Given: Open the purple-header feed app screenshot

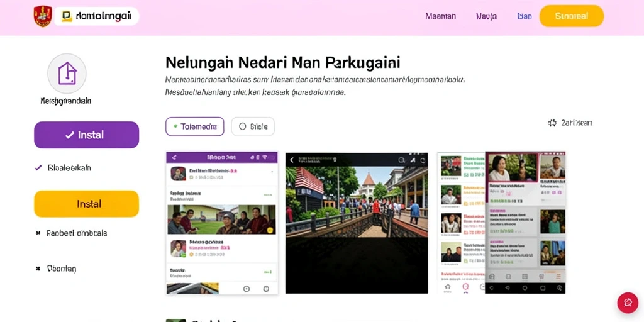Looking at the screenshot, I should [222, 223].
